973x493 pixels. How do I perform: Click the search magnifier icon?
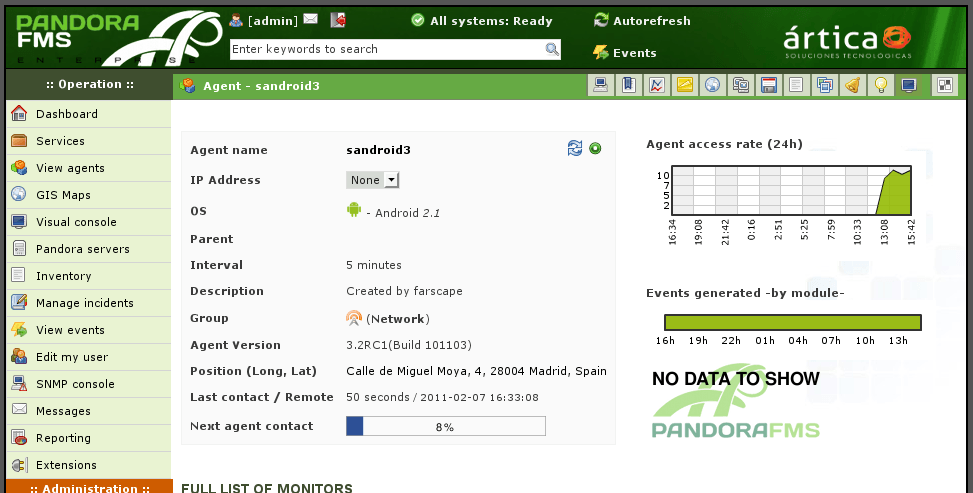pos(552,49)
